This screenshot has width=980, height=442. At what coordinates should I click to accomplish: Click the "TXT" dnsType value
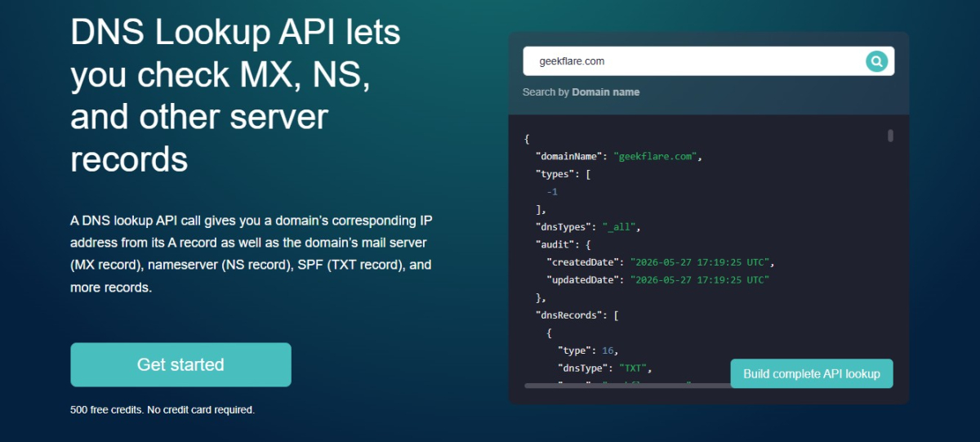click(x=635, y=368)
